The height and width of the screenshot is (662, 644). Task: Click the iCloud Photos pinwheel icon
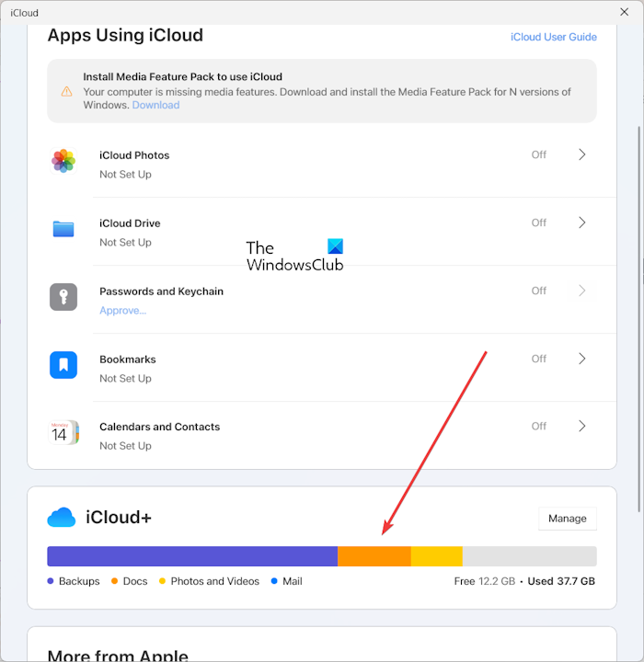coord(63,161)
